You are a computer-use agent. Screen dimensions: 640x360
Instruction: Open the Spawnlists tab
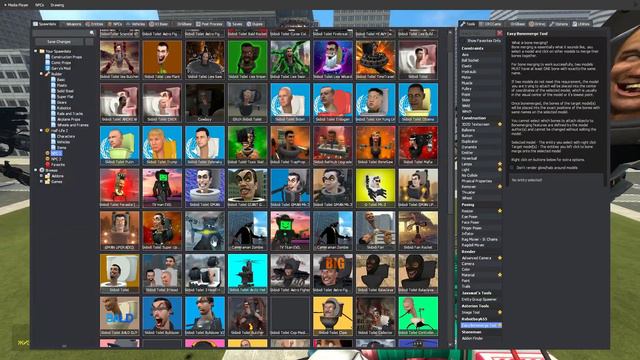(x=45, y=24)
